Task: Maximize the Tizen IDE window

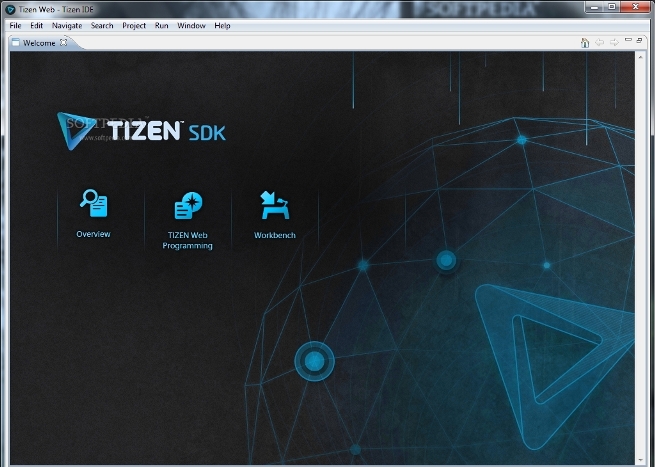Action: pos(612,7)
